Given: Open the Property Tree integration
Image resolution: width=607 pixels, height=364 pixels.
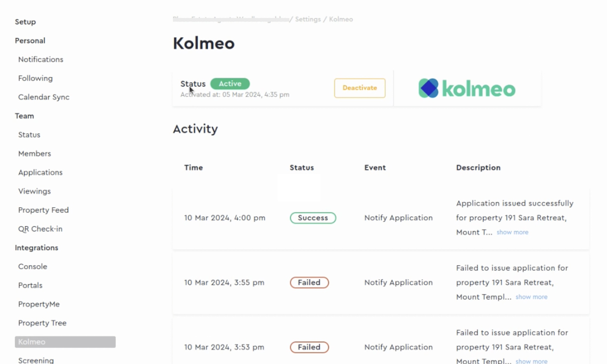Looking at the screenshot, I should [x=42, y=323].
